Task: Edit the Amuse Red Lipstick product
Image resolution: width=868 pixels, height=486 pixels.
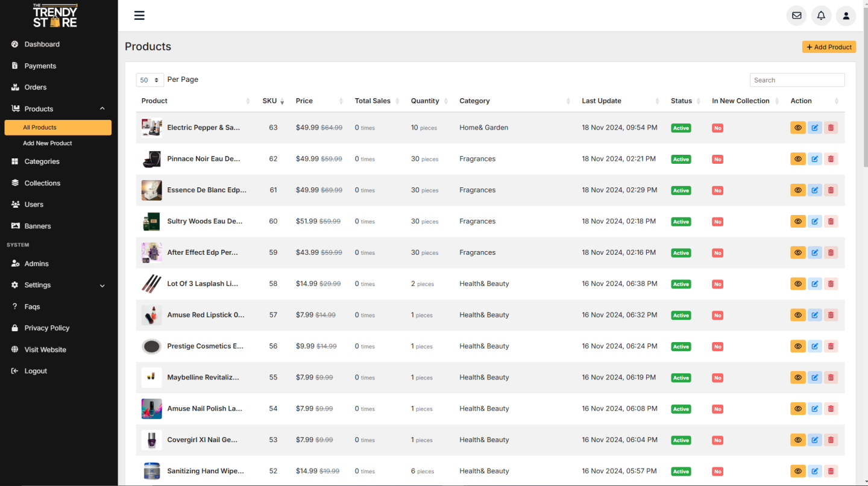Action: pos(814,315)
